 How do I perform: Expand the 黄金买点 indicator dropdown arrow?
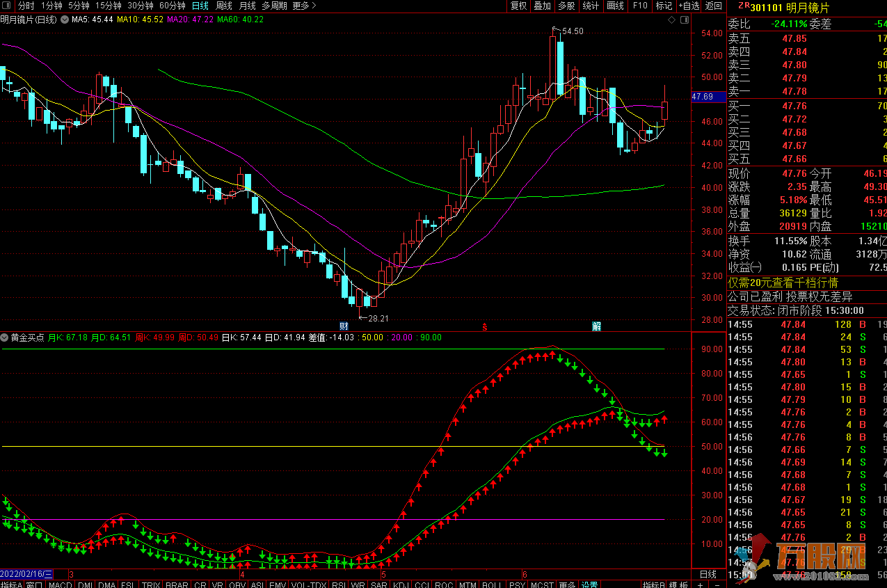tap(4, 337)
